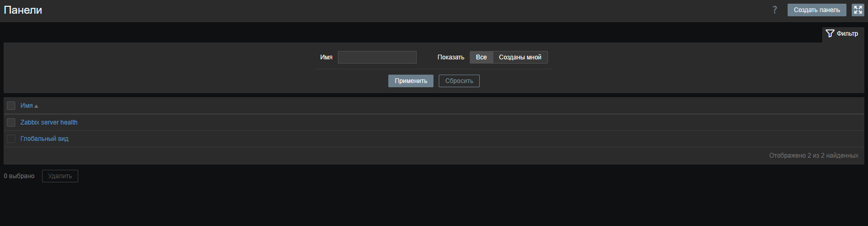Sort the list by the Имя column header
The height and width of the screenshot is (226, 868).
[x=27, y=106]
